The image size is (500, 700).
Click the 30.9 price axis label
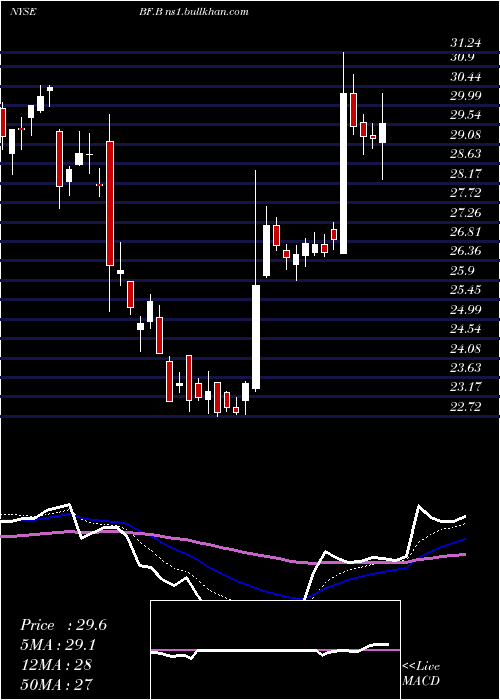point(462,57)
